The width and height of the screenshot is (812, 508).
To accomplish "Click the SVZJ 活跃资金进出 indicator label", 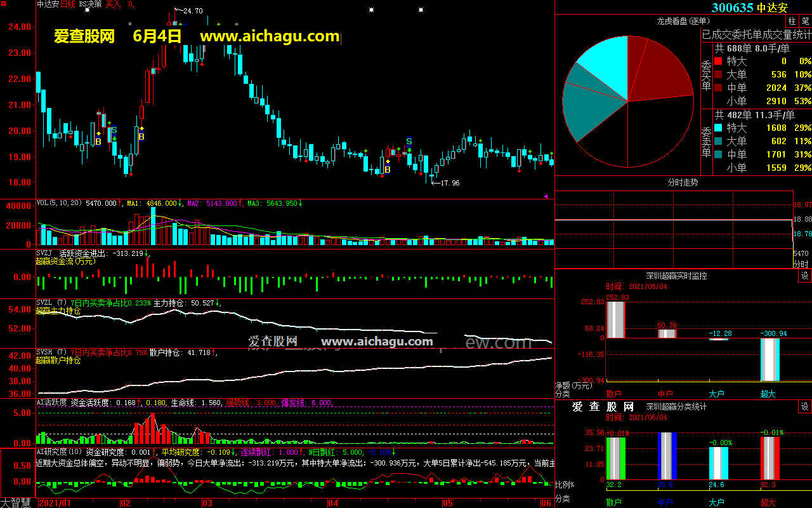I will coord(73,253).
